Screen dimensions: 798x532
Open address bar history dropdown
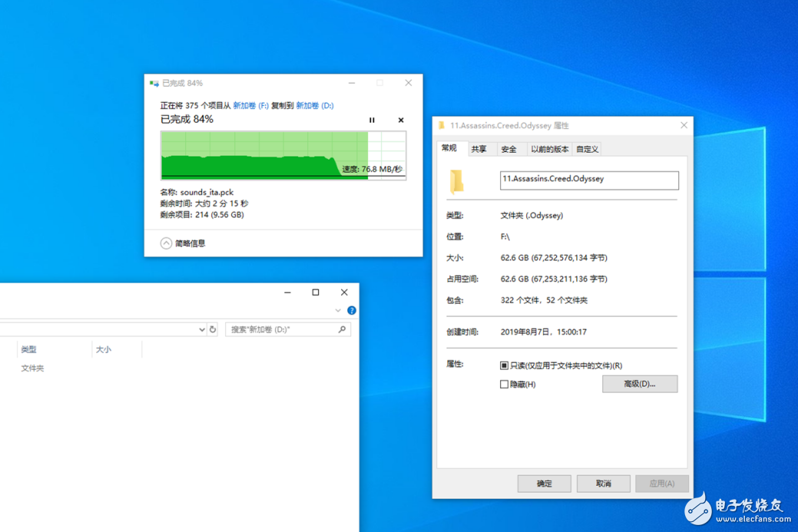[x=201, y=329]
